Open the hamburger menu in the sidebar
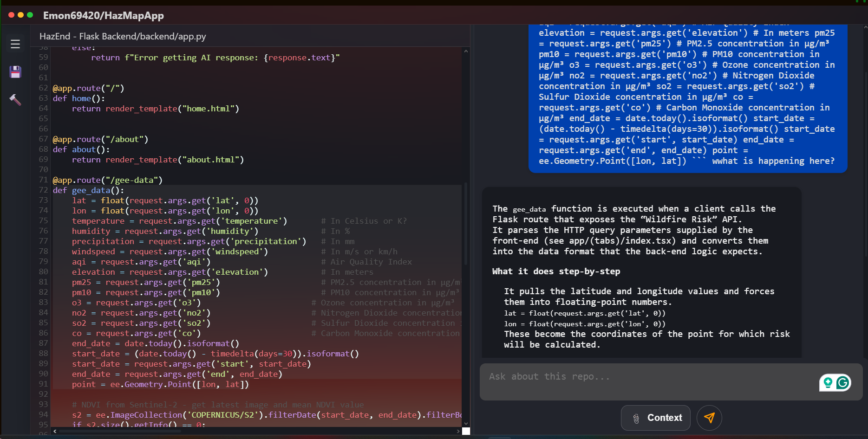868x439 pixels. click(x=15, y=44)
